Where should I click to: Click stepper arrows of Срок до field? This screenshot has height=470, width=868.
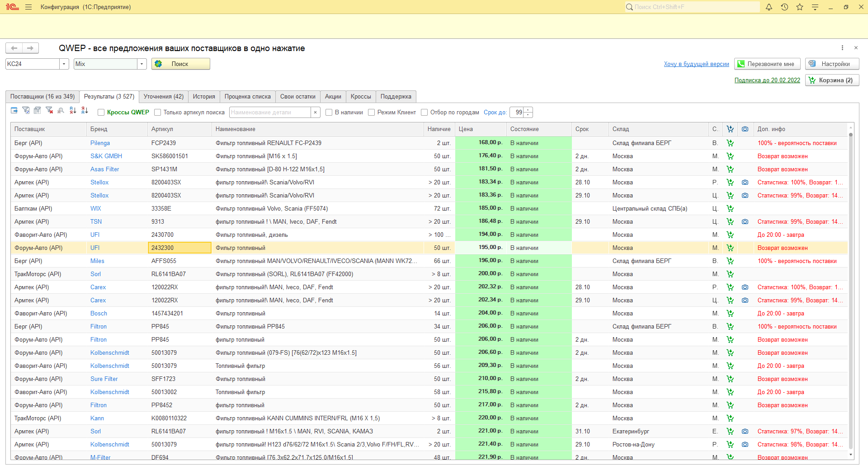coord(528,112)
